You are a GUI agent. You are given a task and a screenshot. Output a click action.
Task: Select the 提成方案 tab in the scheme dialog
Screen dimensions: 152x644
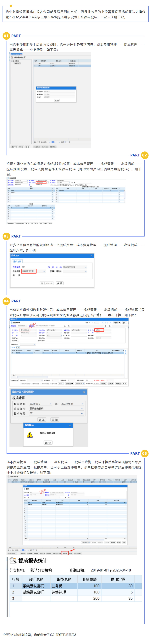[x=17, y=261]
